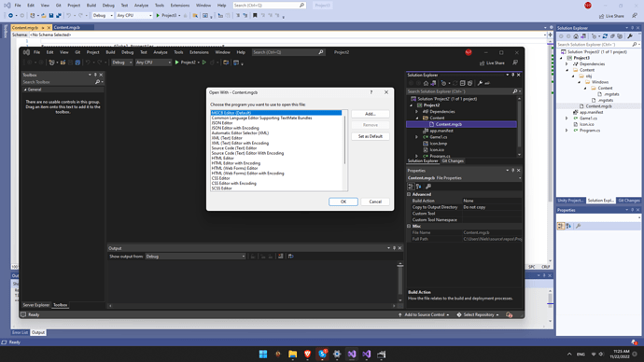Start Project3 with the green play button
This screenshot has width=644, height=362.
(158, 15)
